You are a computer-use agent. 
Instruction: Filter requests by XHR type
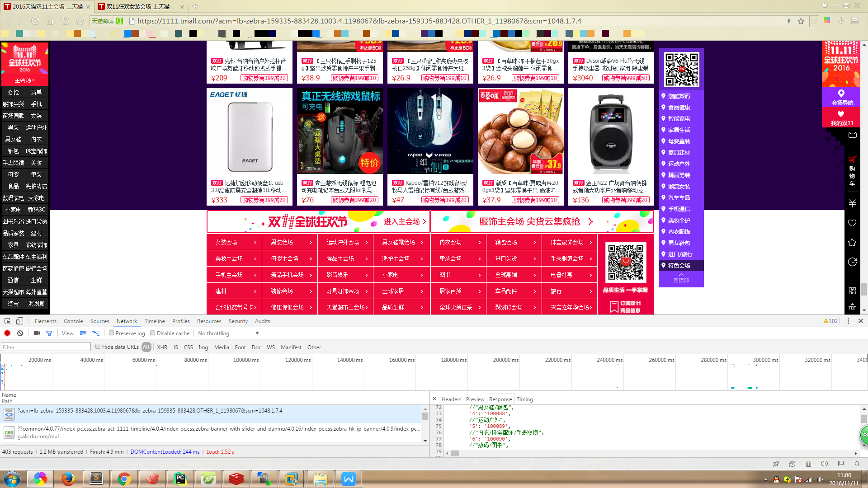(x=162, y=347)
